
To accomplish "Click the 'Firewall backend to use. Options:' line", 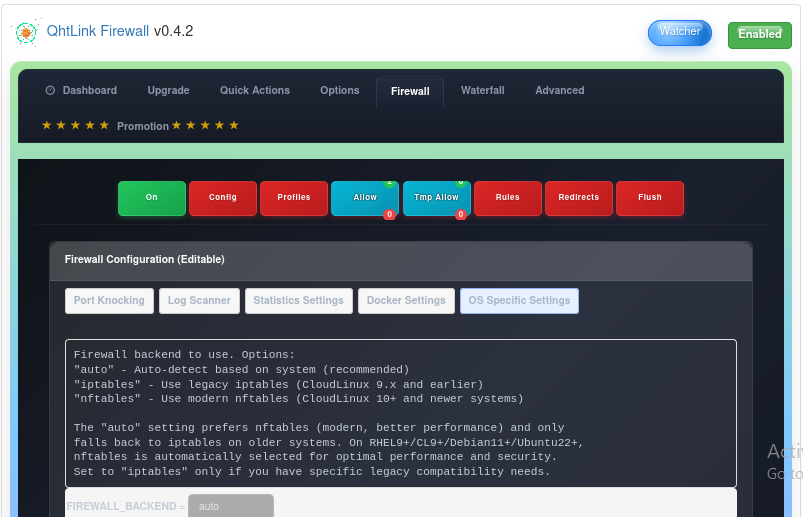I will 184,355.
